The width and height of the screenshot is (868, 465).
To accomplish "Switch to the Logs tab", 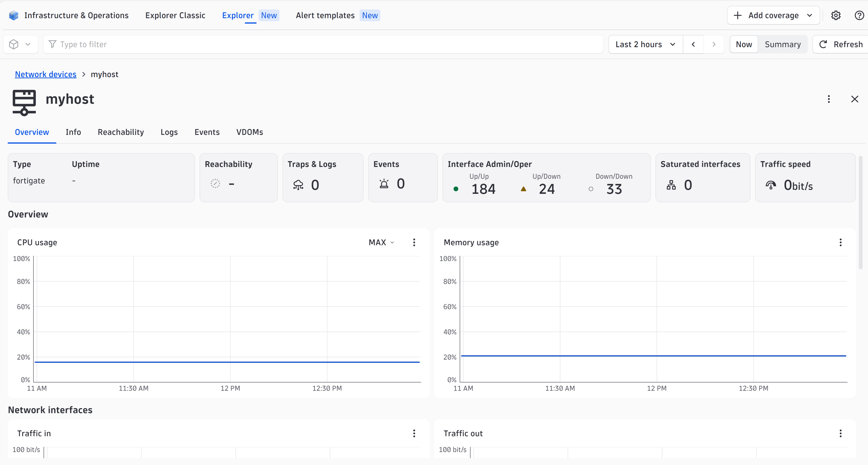I will point(169,132).
